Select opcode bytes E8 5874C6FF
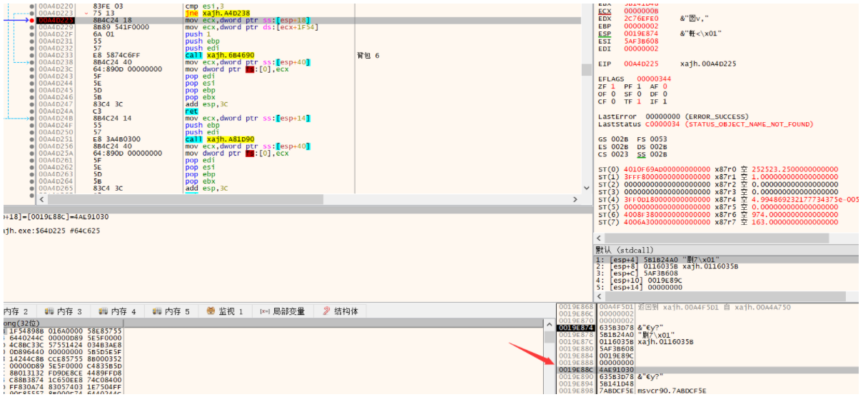Image resolution: width=868 pixels, height=402 pixels. (115, 55)
